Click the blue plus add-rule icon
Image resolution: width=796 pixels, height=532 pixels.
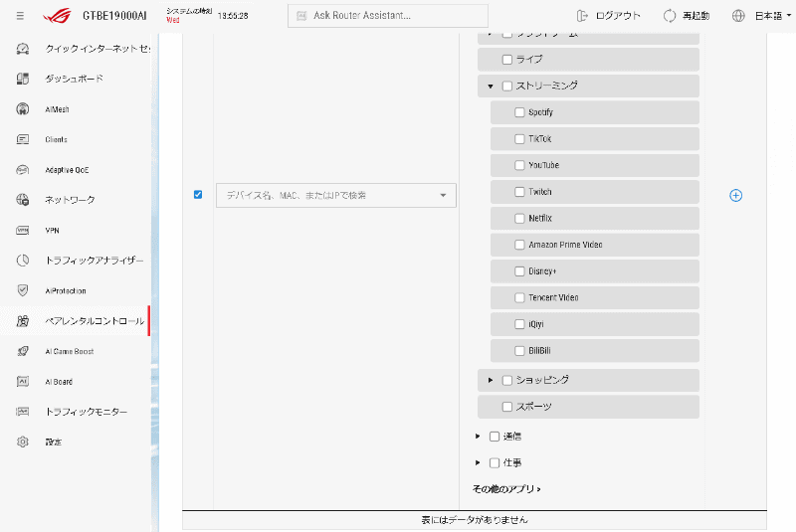tap(735, 195)
